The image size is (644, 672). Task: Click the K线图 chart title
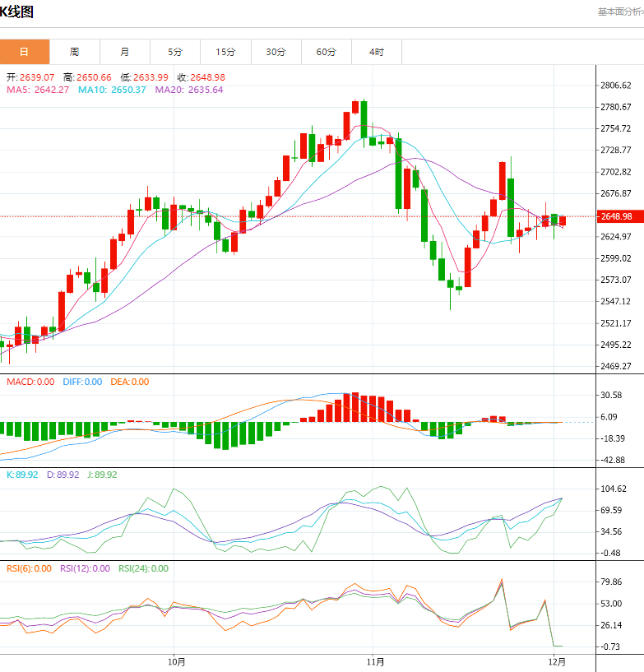(16, 12)
